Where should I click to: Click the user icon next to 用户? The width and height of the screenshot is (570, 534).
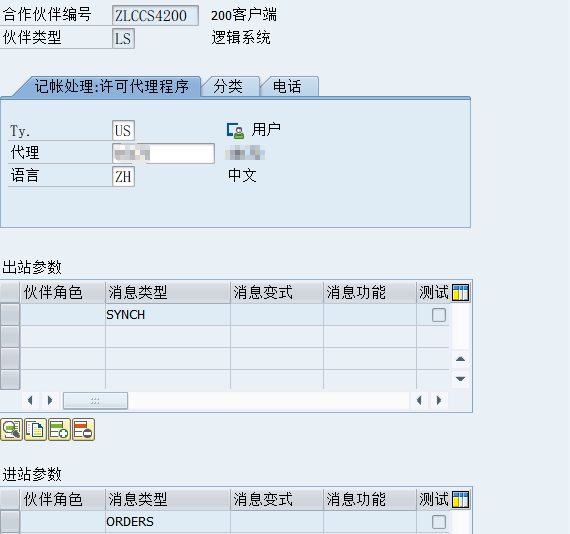pos(235,131)
